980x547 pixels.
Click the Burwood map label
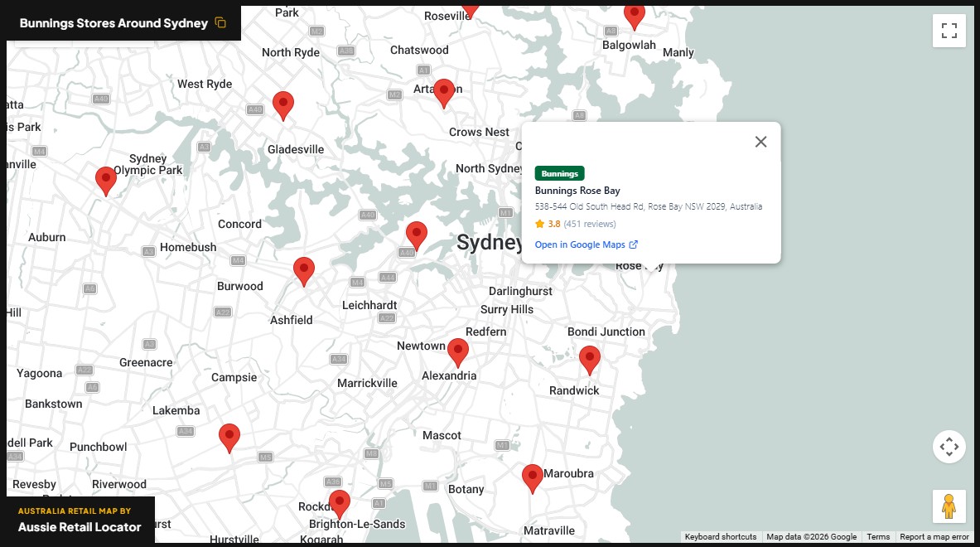pos(240,286)
